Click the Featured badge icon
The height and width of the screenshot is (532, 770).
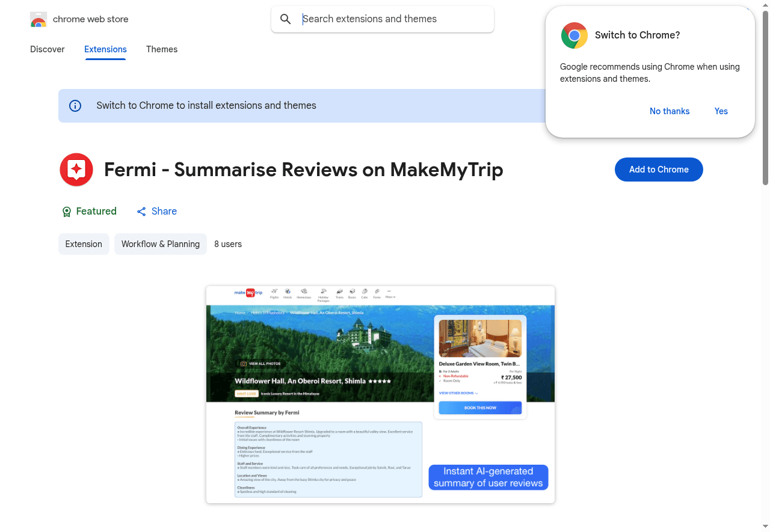point(67,212)
